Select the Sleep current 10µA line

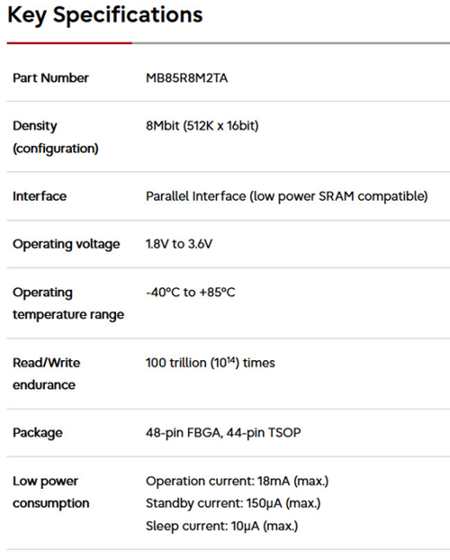(x=221, y=526)
